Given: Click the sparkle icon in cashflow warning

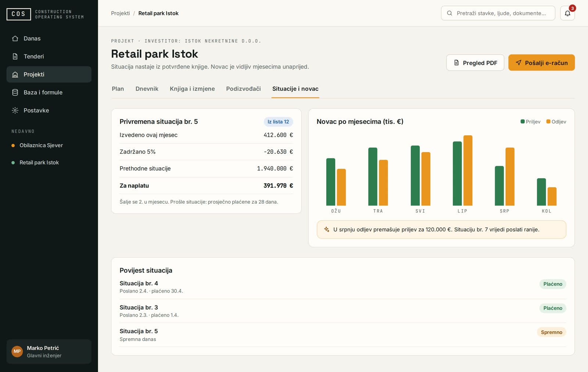Looking at the screenshot, I should point(327,229).
